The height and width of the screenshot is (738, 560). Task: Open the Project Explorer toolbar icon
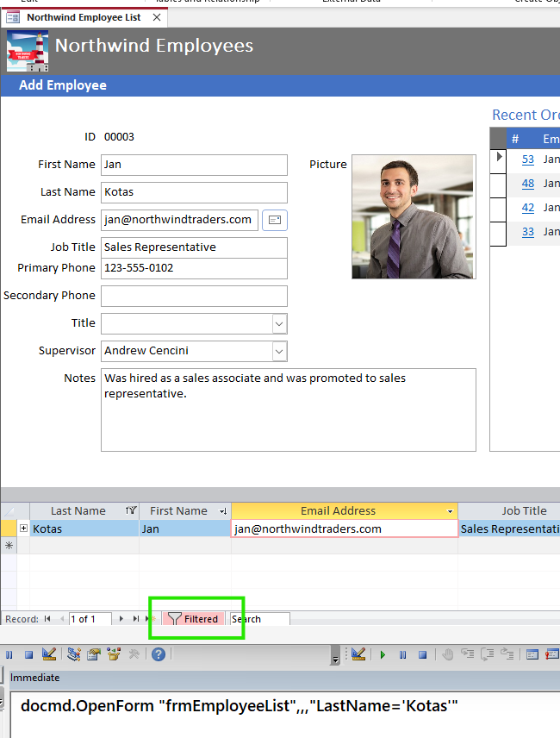tap(74, 654)
